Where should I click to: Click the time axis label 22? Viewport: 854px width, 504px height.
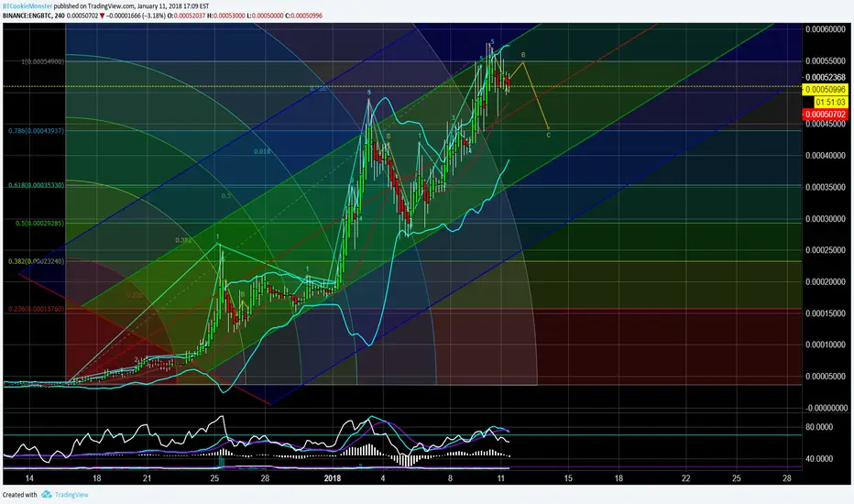pyautogui.click(x=685, y=477)
